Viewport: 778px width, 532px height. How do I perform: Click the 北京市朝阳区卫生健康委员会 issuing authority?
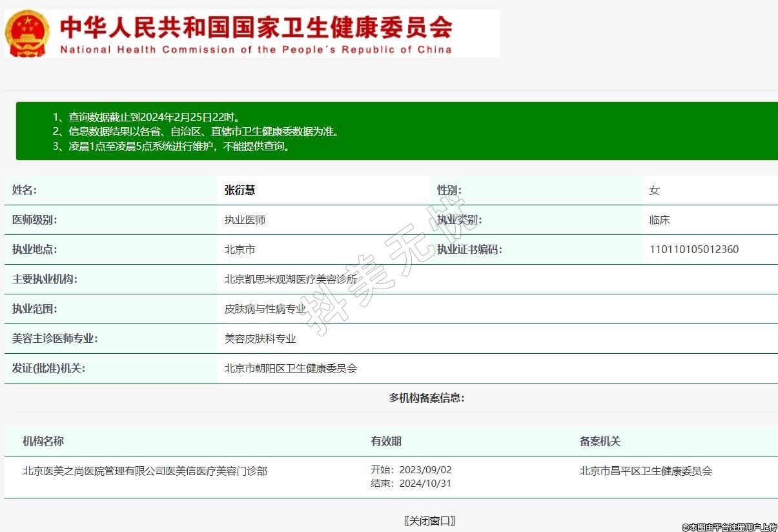pos(291,369)
